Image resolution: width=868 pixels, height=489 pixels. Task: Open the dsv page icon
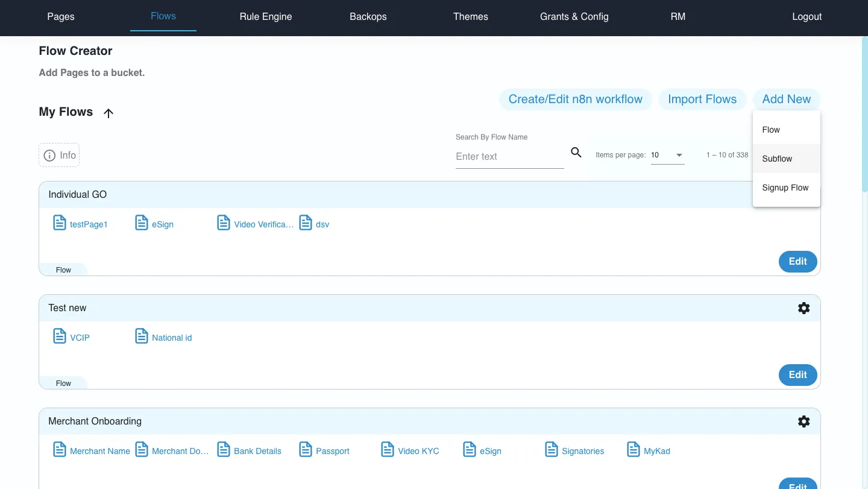[306, 223]
